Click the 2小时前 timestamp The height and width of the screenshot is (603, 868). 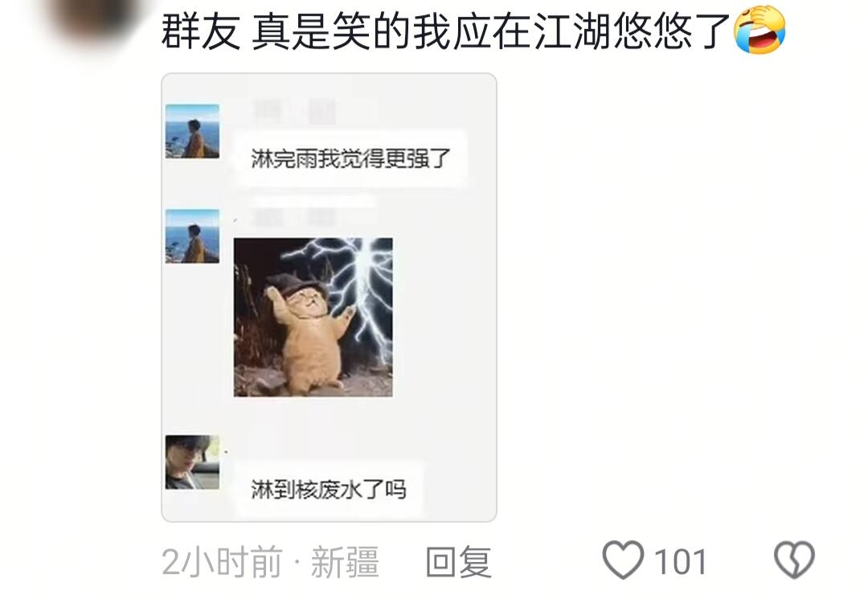pyautogui.click(x=223, y=561)
